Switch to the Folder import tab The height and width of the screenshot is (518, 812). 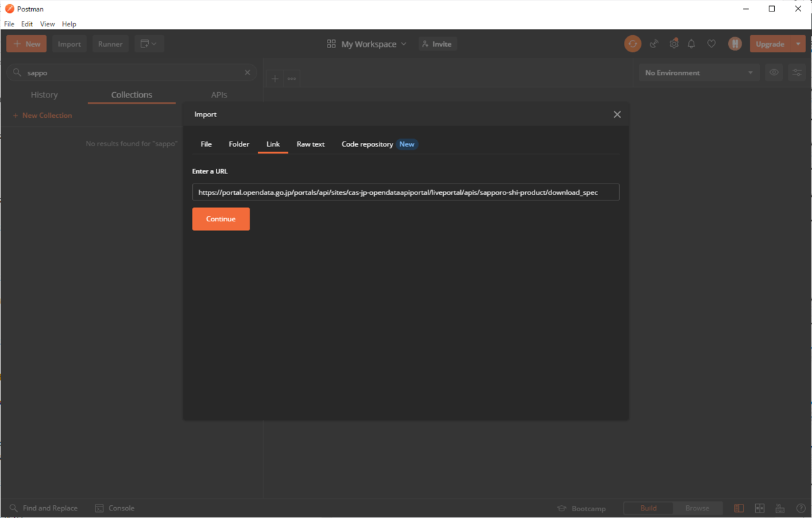pyautogui.click(x=239, y=144)
